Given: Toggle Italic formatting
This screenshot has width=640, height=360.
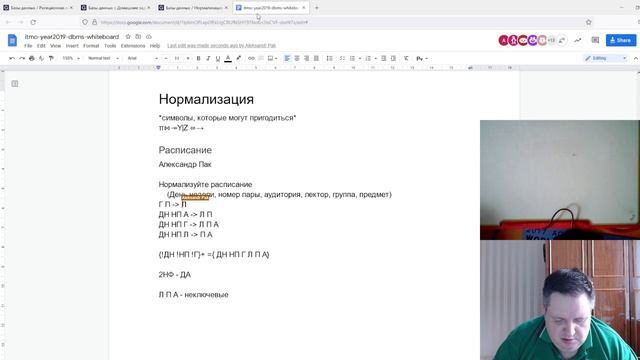Looking at the screenshot, I should [x=208, y=58].
